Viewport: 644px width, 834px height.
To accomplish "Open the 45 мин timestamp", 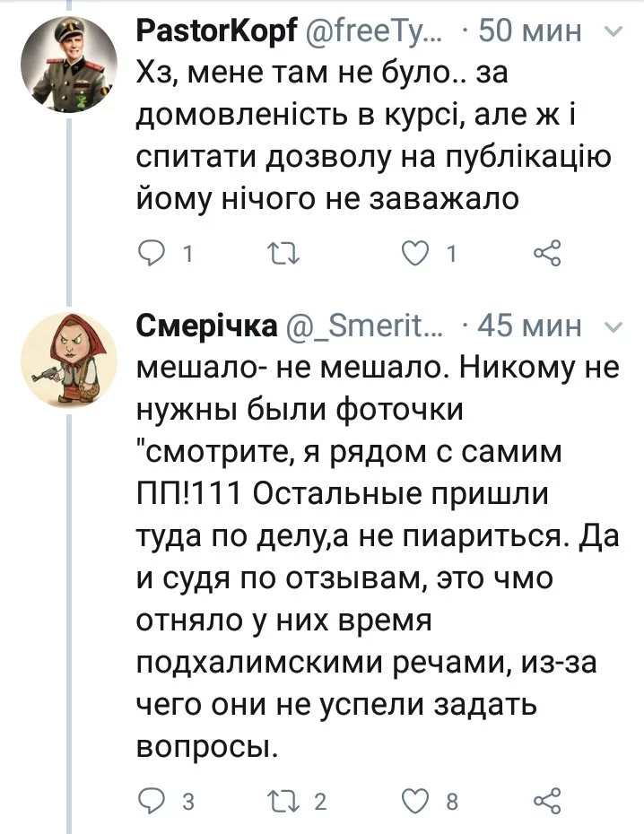I will point(530,326).
